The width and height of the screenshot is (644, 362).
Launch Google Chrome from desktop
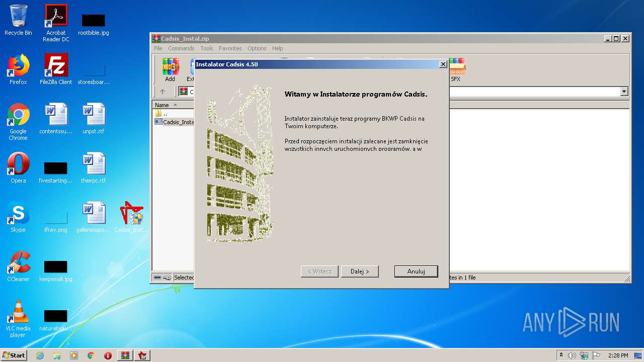18,122
